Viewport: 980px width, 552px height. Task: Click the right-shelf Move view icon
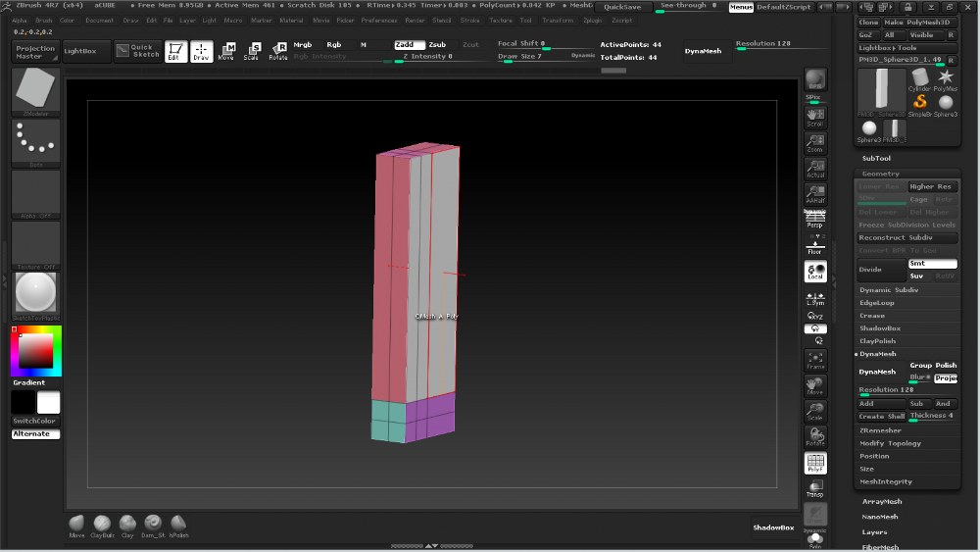click(x=815, y=385)
